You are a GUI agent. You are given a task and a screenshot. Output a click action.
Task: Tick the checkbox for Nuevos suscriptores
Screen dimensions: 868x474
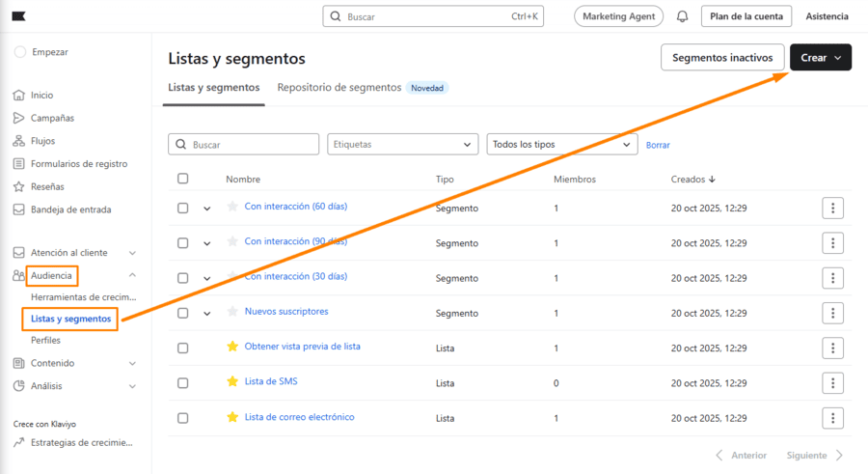point(183,313)
